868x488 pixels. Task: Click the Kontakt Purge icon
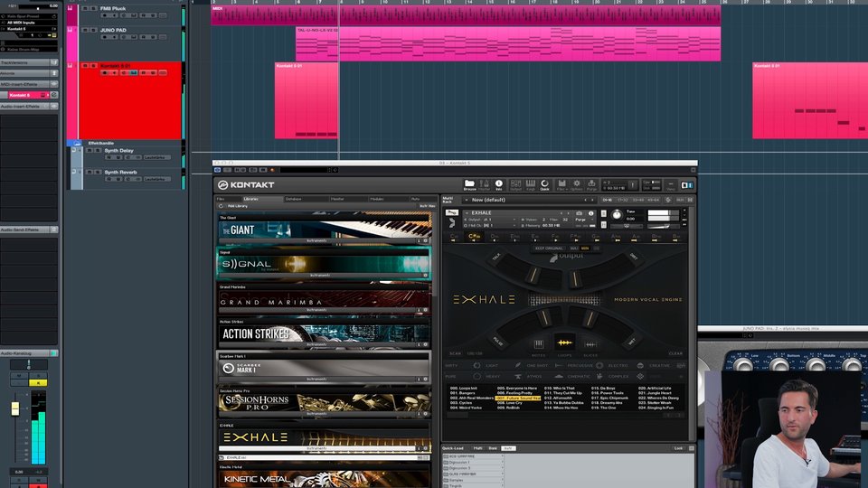tap(591, 183)
